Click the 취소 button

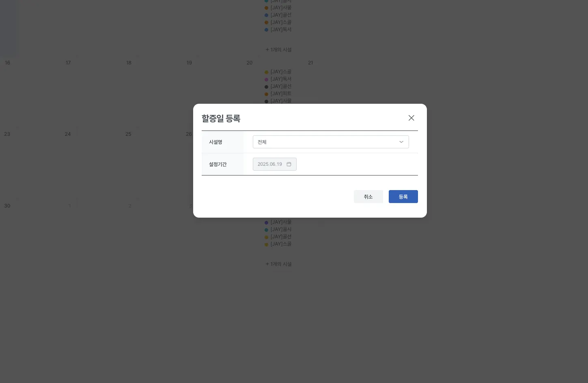[x=368, y=197]
